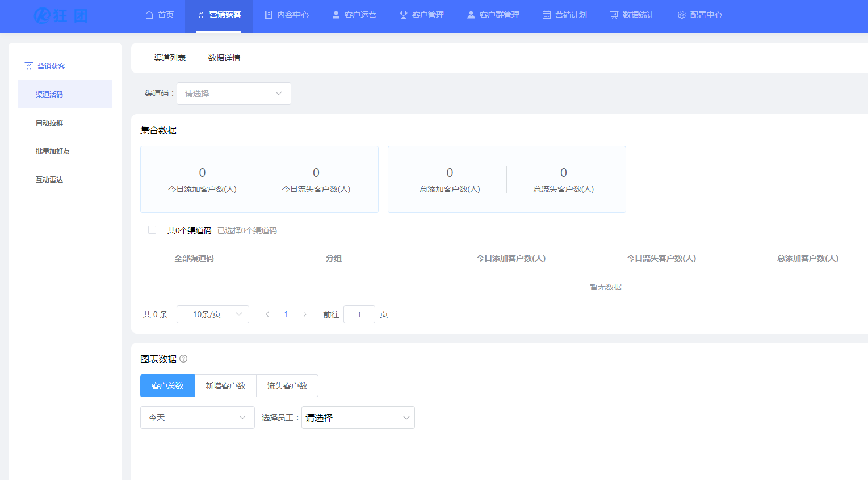The height and width of the screenshot is (480, 868).
Task: Click page number 1 in pagination
Action: tap(286, 314)
